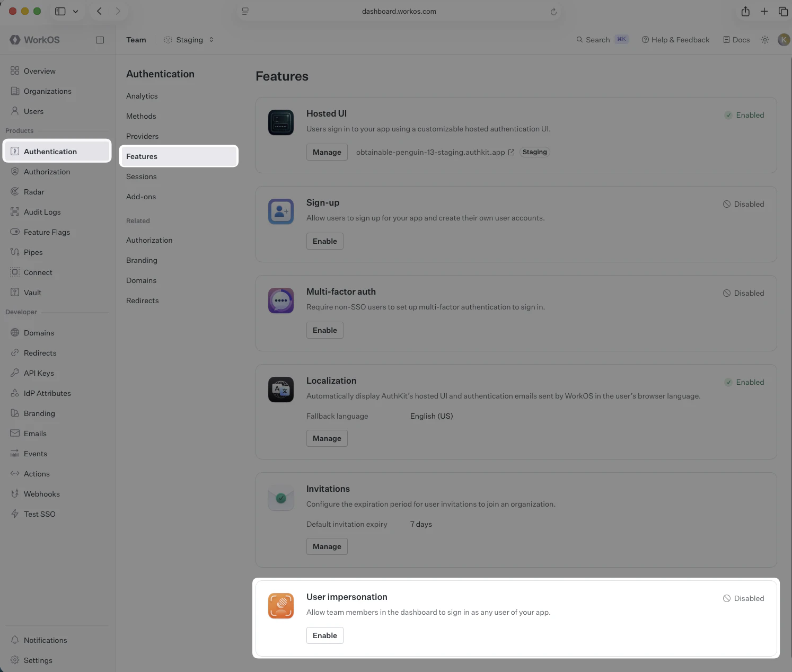This screenshot has width=792, height=672.
Task: Reload the page in Safari
Action: (x=553, y=11)
